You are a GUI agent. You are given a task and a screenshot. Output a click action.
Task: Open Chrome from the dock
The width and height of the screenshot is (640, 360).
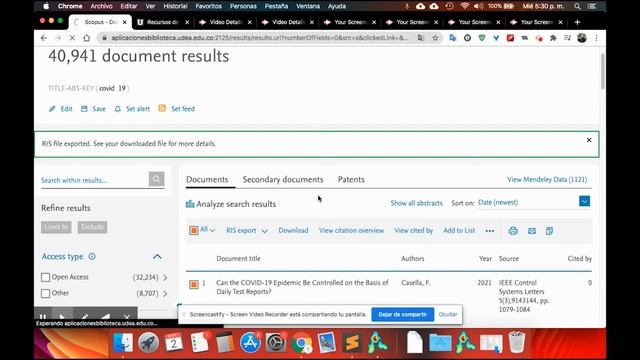coord(302,342)
